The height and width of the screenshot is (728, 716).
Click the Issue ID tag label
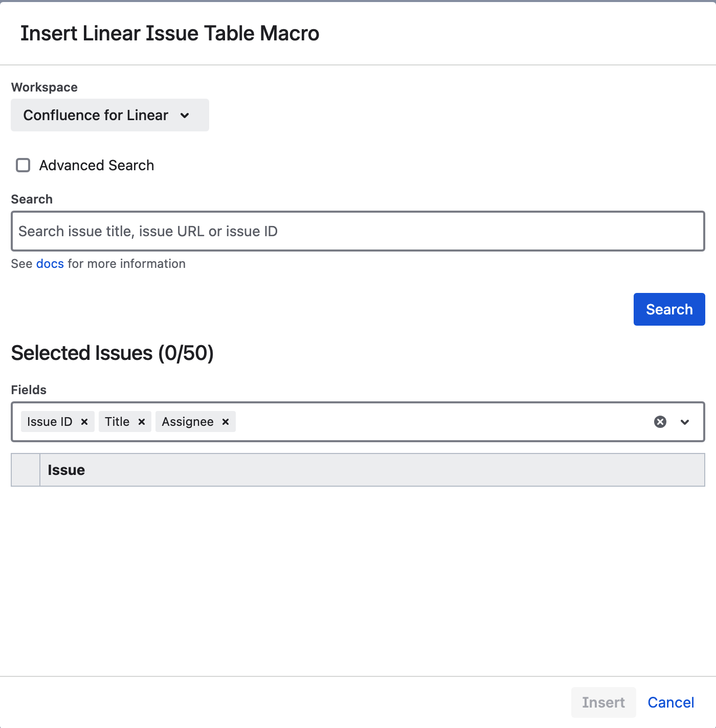tap(50, 422)
